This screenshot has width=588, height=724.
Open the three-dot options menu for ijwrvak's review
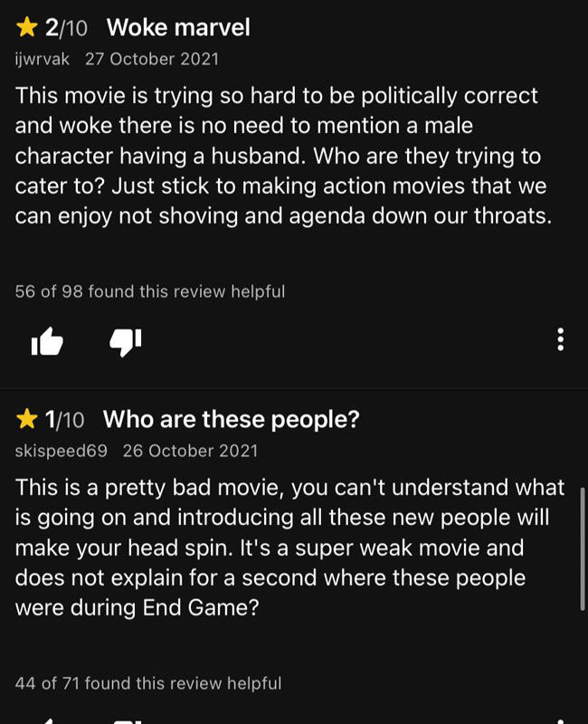click(560, 339)
